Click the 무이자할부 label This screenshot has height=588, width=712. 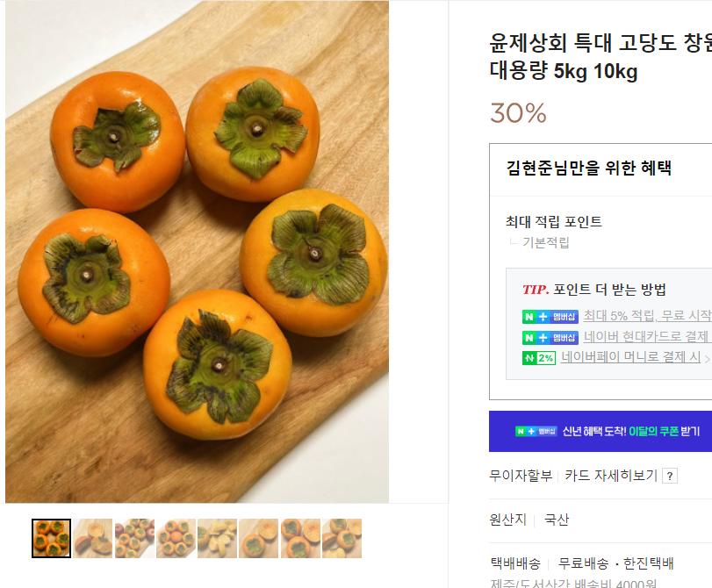click(x=521, y=476)
